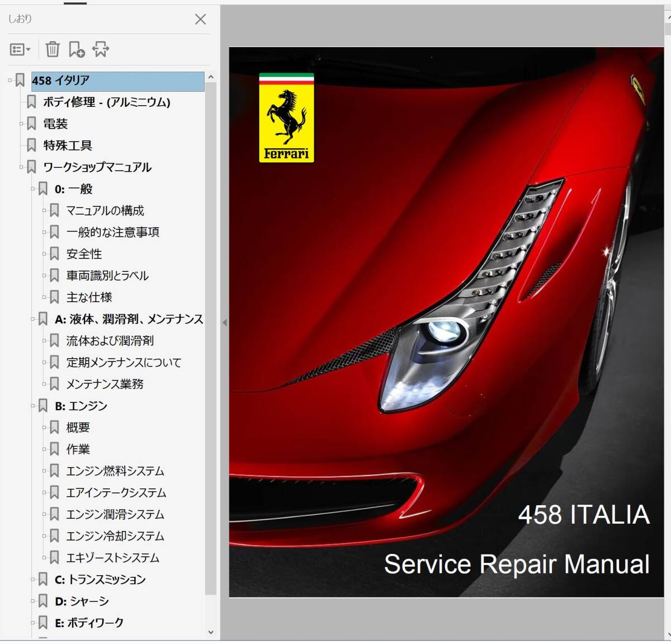Add a new bookmark
Viewport: 671px width, 644px height.
[x=77, y=49]
